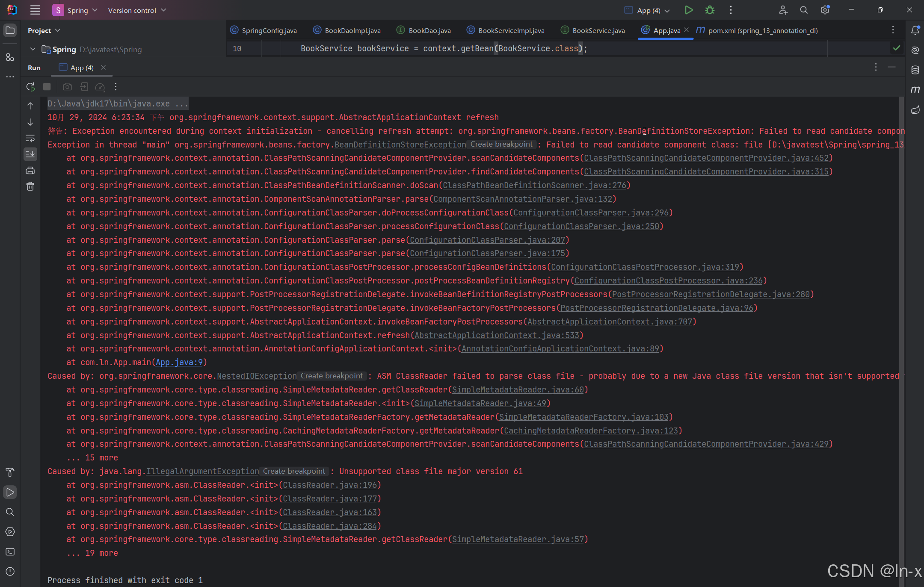924x587 pixels.
Task: Open the Maven tool window
Action: click(915, 89)
